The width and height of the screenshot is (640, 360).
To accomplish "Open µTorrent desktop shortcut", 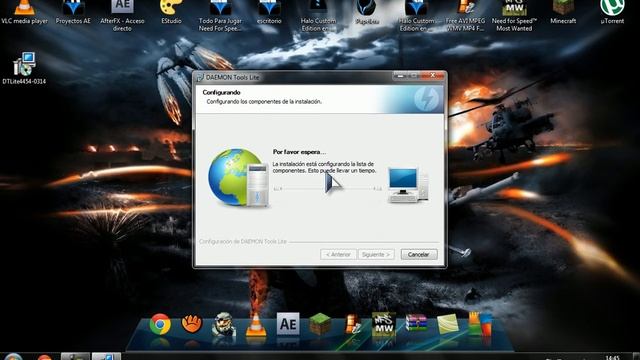I will click(612, 11).
